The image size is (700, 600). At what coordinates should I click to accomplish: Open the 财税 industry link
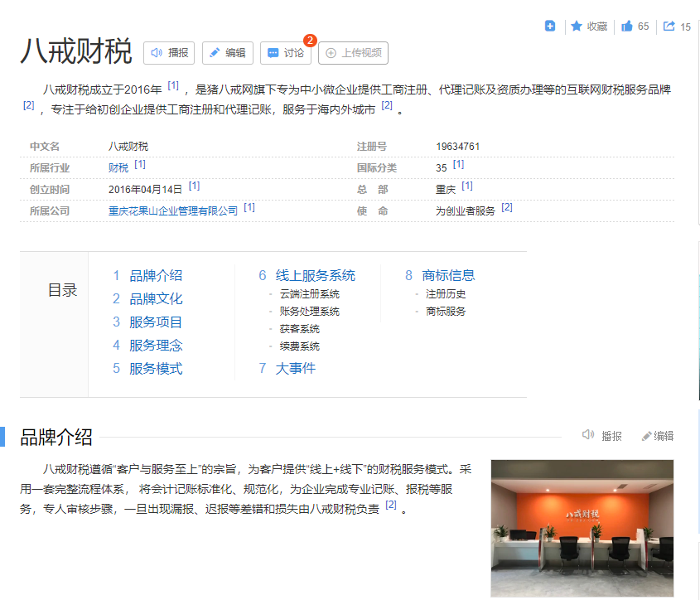(118, 168)
